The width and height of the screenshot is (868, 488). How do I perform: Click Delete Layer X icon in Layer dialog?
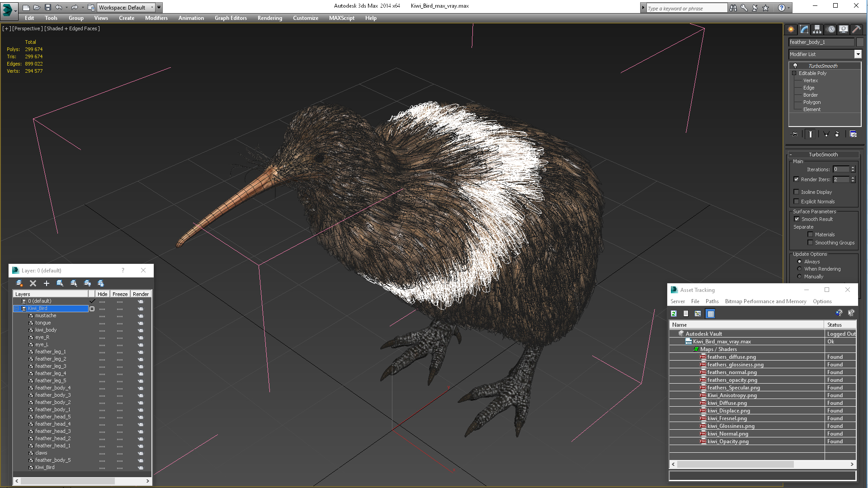click(x=33, y=283)
